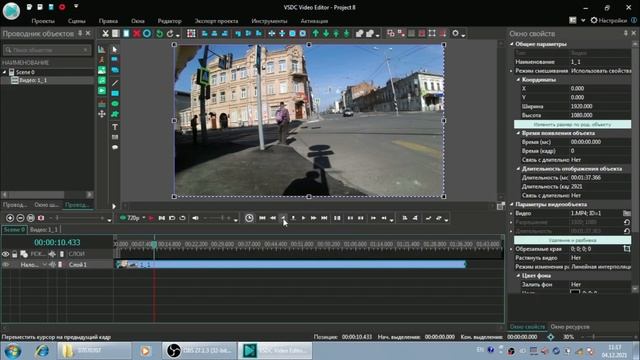The width and height of the screenshot is (640, 360).
Task: Open blend mode dropdown on Слой 1
Action: (44, 264)
